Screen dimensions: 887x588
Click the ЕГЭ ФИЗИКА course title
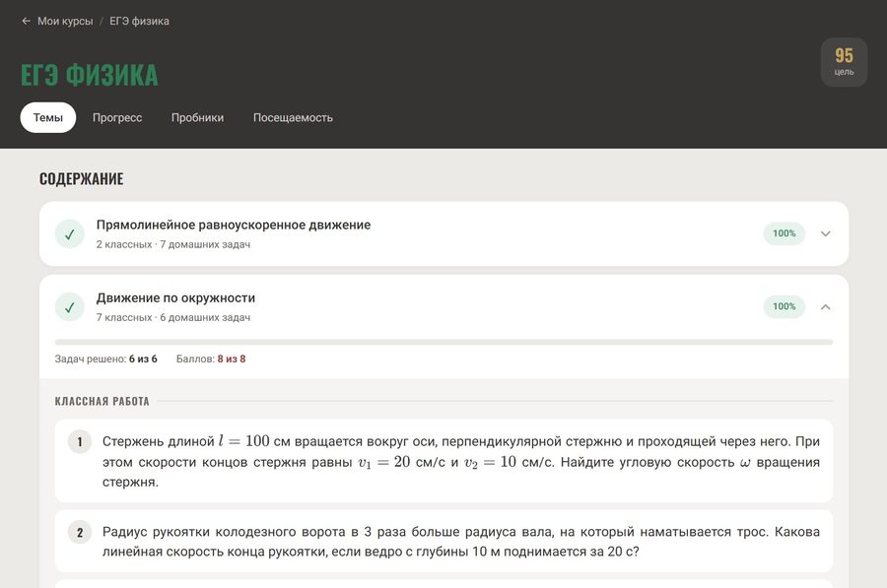pos(90,75)
